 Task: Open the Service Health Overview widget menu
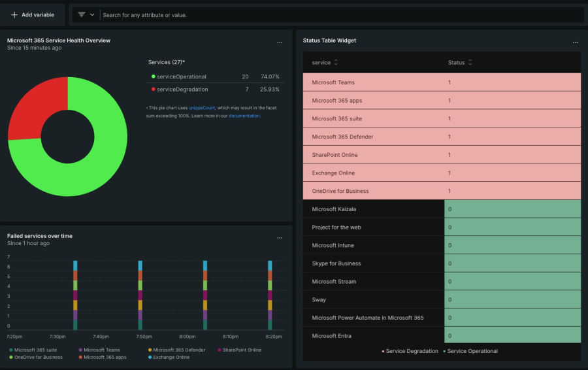280,42
